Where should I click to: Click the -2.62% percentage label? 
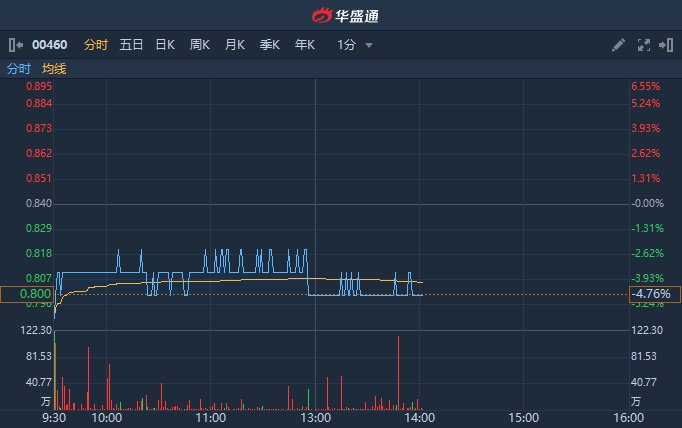(x=647, y=253)
